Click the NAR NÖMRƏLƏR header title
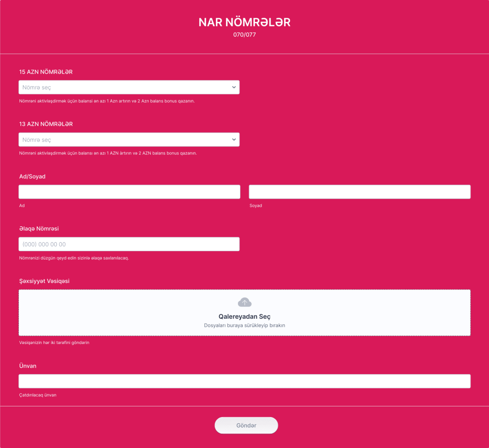489x448 pixels. (x=244, y=22)
